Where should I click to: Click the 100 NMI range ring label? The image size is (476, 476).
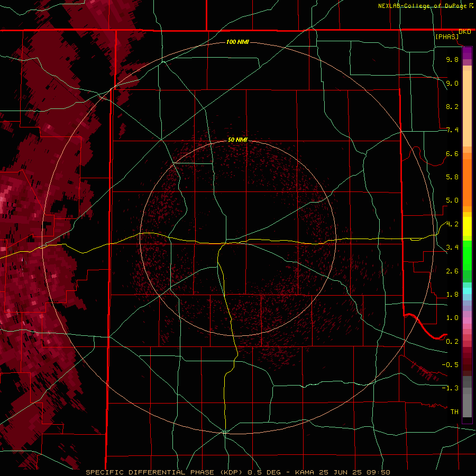pos(237,42)
